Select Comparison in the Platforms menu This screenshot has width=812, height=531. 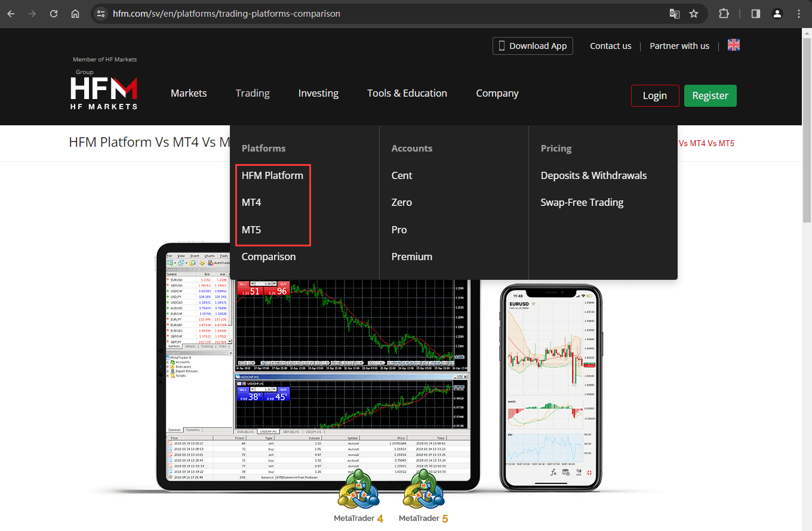(x=269, y=257)
